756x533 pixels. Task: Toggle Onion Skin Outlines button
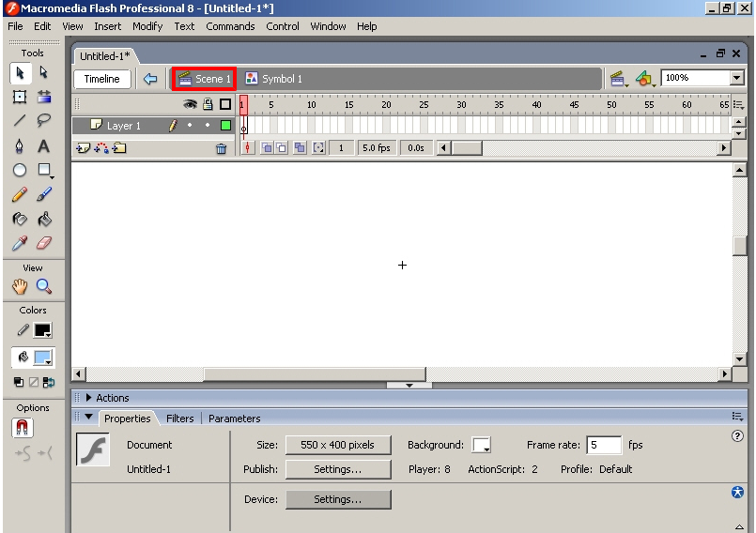pyautogui.click(x=282, y=148)
